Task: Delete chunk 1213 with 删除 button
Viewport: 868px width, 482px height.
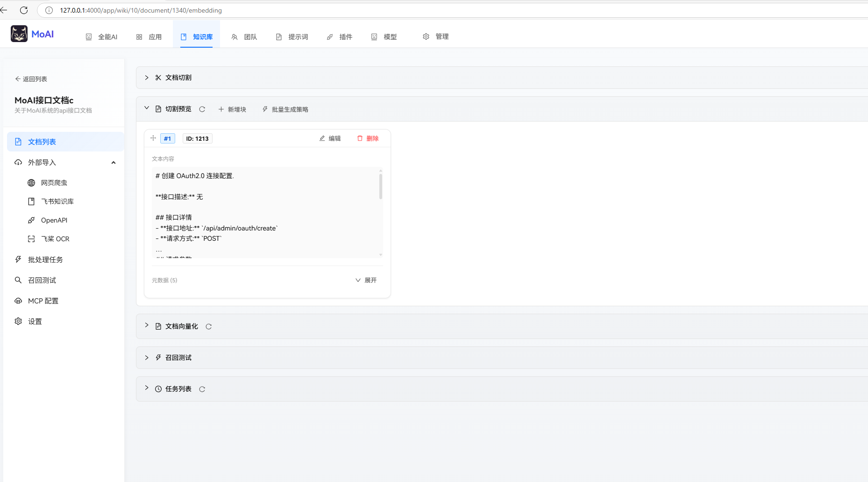Action: [x=368, y=138]
